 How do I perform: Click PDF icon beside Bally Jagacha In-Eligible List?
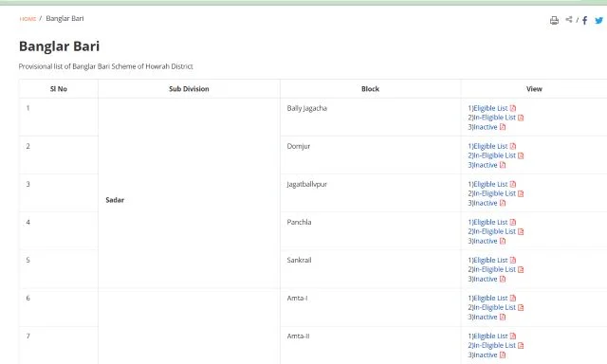[521, 118]
